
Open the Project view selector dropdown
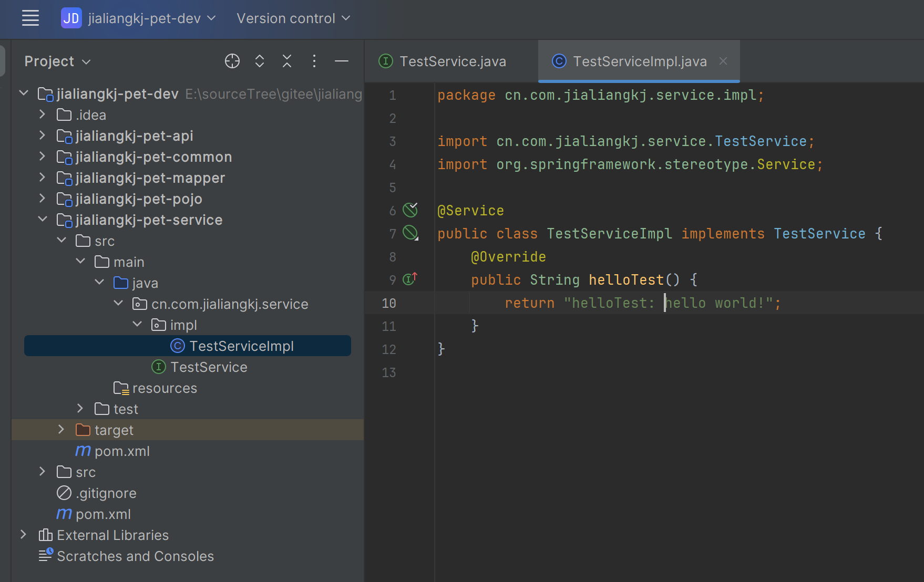click(58, 61)
